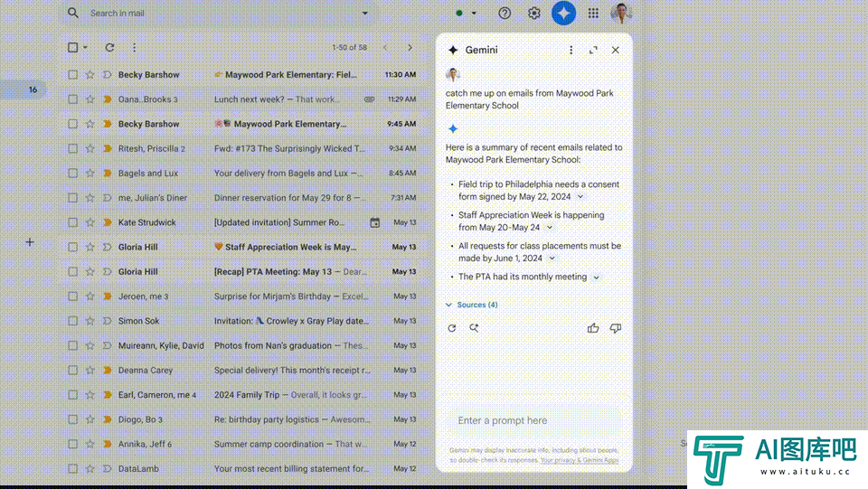This screenshot has width=868, height=489.
Task: Click the Gemini prompt input field
Action: point(534,420)
